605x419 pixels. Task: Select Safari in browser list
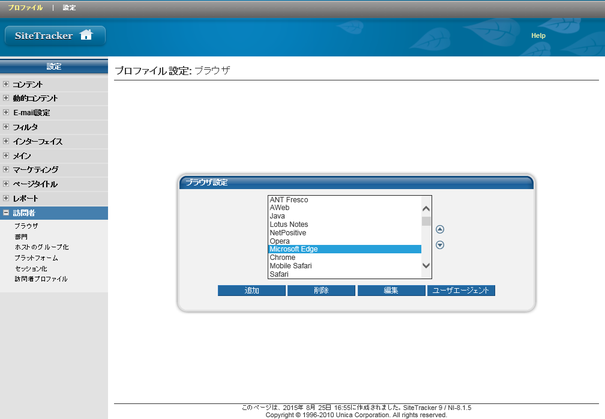(x=345, y=274)
